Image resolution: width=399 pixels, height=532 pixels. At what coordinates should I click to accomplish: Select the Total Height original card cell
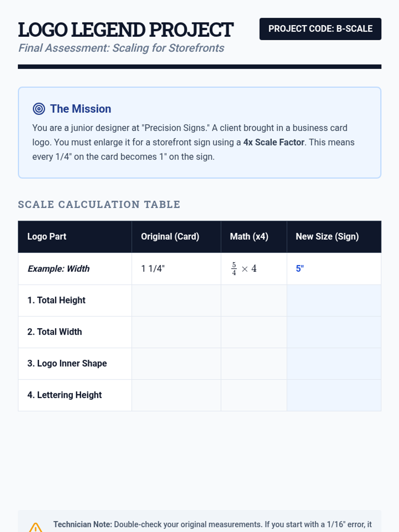tap(176, 300)
